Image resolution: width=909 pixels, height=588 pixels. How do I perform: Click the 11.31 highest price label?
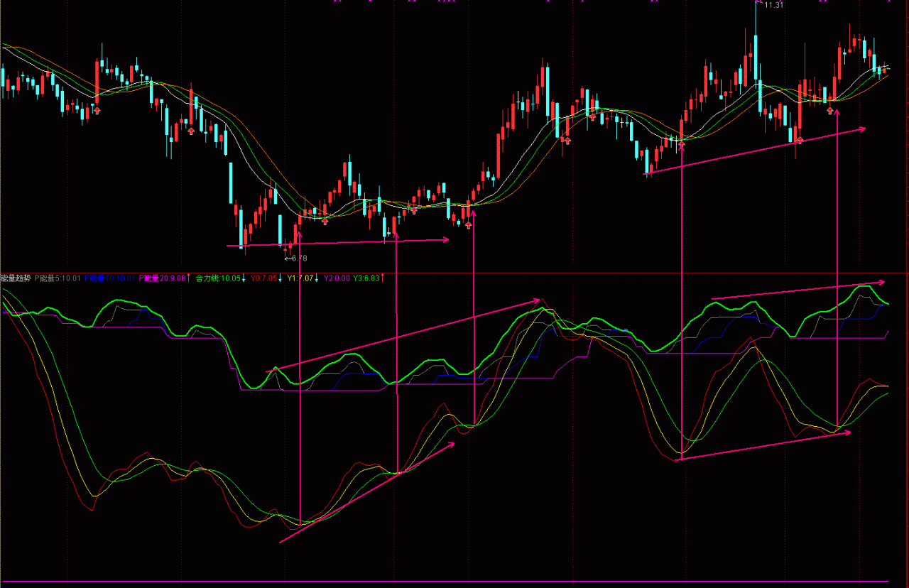(773, 6)
